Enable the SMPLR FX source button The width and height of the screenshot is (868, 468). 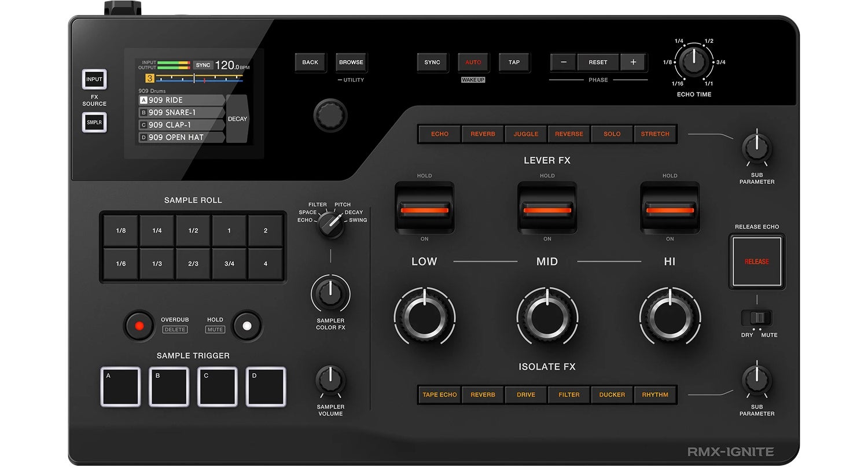[x=94, y=123]
